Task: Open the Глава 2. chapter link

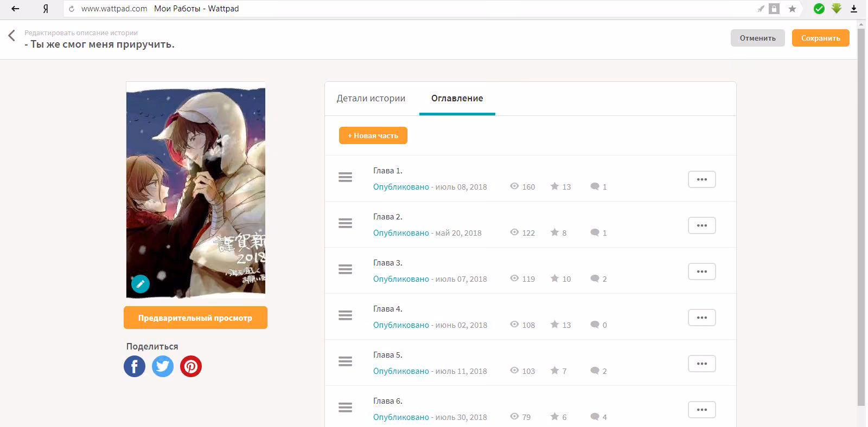Action: coord(388,217)
